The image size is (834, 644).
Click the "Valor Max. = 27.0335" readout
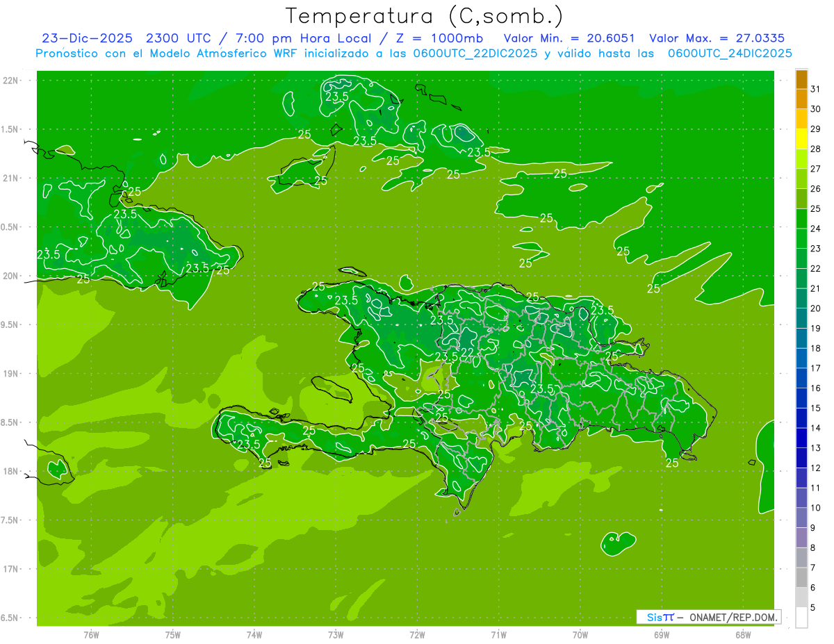[717, 38]
